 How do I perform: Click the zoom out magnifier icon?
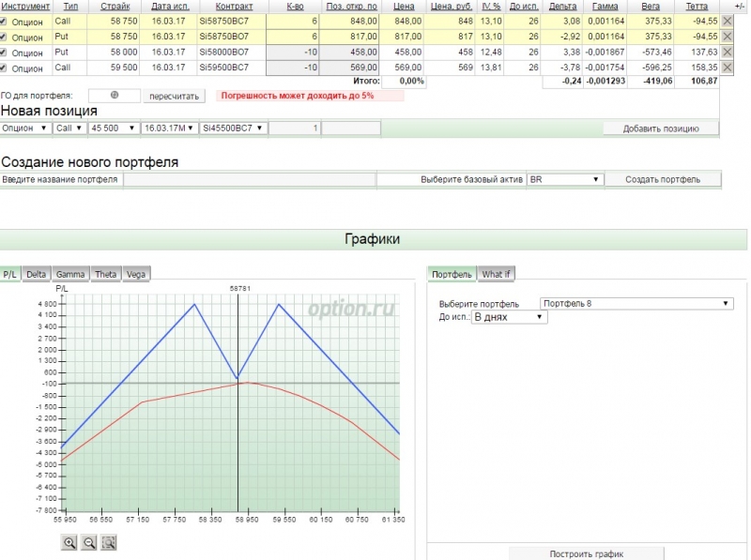89,542
